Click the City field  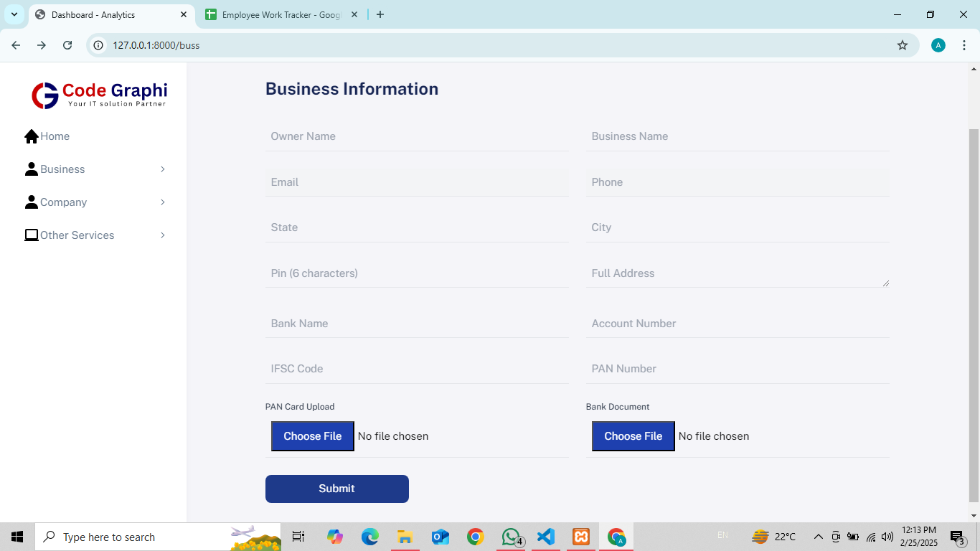click(738, 227)
